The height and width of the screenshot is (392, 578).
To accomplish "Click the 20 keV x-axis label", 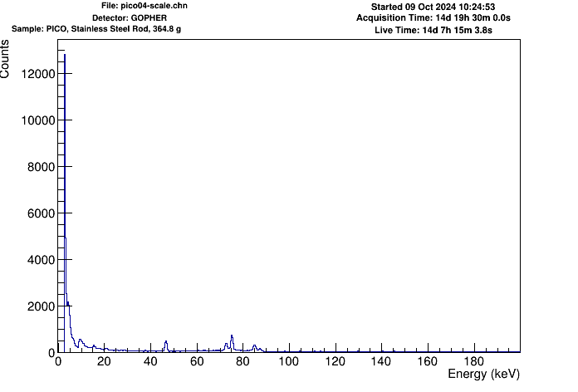I will [104, 361].
